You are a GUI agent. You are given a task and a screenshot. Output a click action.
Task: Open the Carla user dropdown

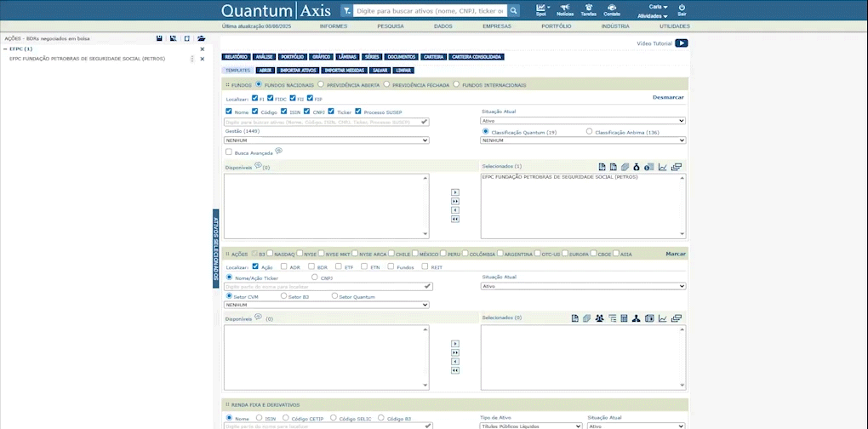click(x=658, y=7)
